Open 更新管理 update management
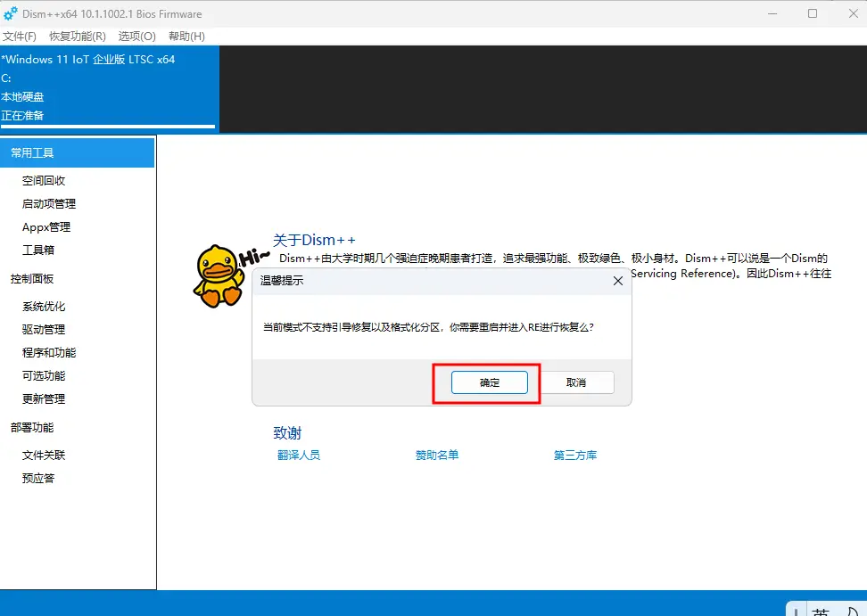 [46, 398]
